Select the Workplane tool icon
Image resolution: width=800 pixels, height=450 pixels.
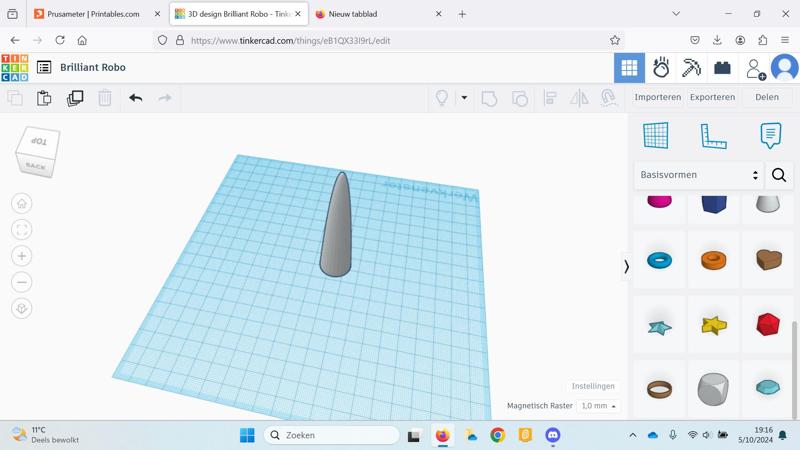coord(656,135)
